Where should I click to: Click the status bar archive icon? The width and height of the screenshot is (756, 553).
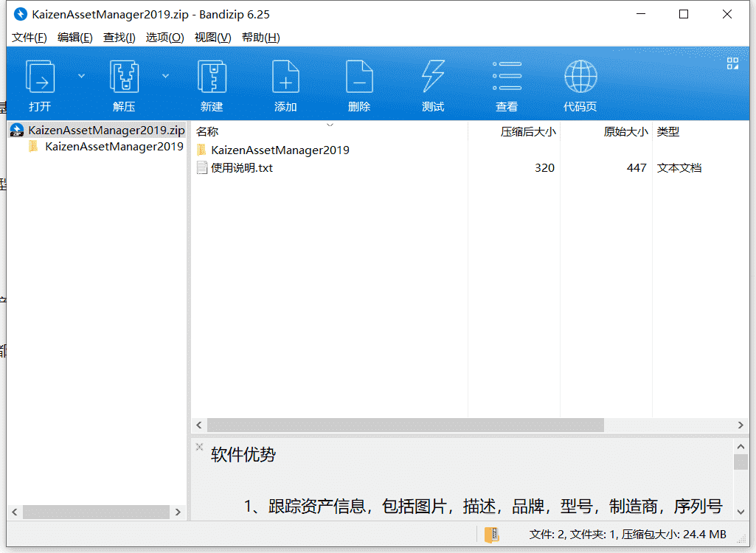click(491, 535)
